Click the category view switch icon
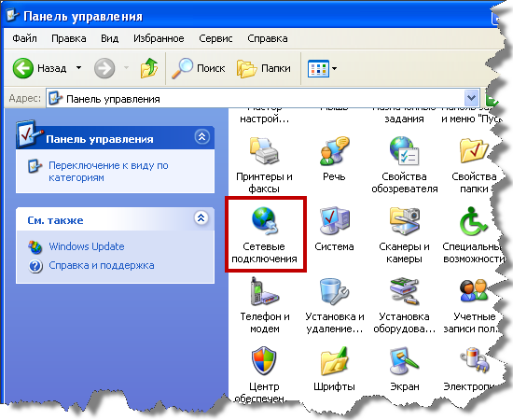513x420 pixels. (x=35, y=165)
